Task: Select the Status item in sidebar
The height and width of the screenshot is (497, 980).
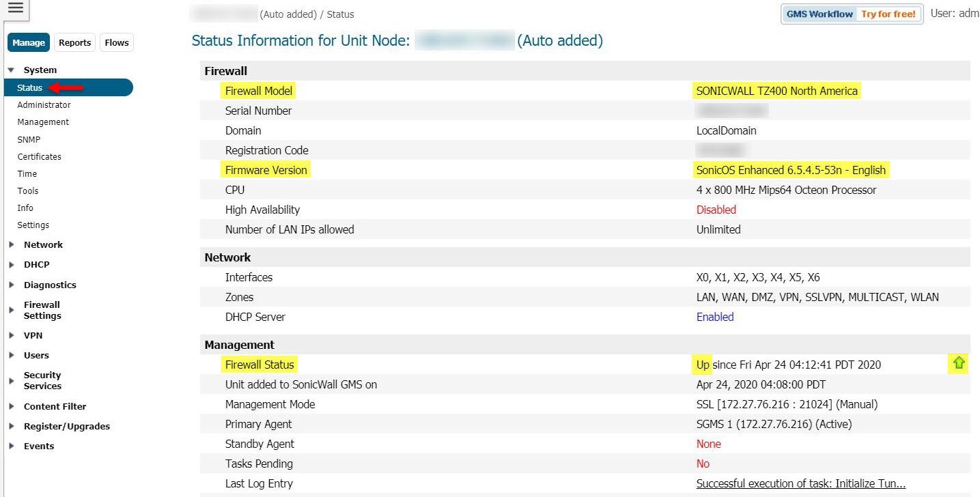Action: (30, 87)
